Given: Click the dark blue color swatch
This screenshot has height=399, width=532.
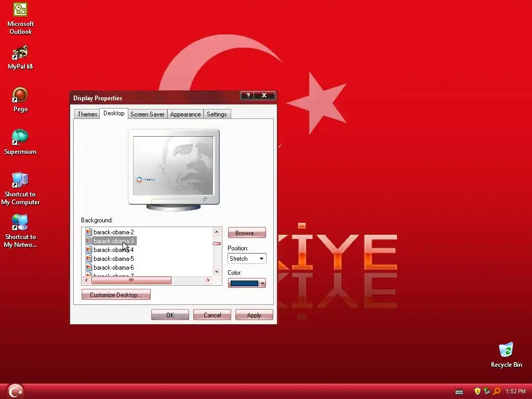Looking at the screenshot, I should tap(244, 283).
